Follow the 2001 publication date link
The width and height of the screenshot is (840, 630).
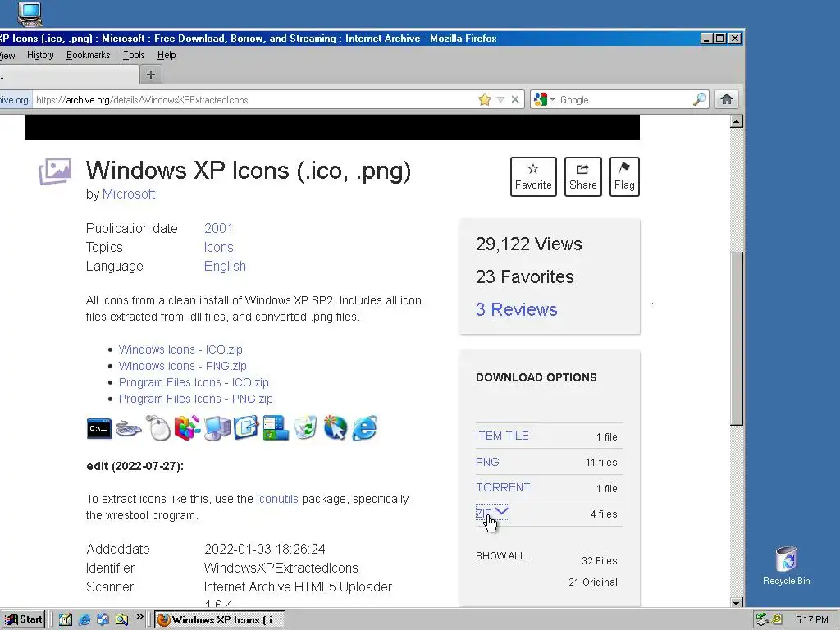(x=218, y=228)
